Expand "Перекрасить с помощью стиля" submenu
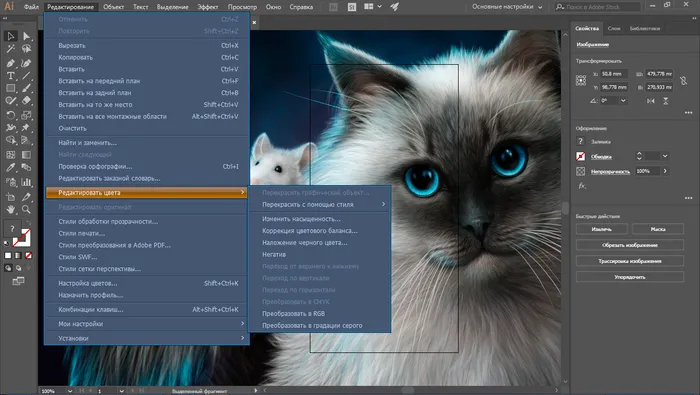Image resolution: width=700 pixels, height=395 pixels. click(320, 204)
